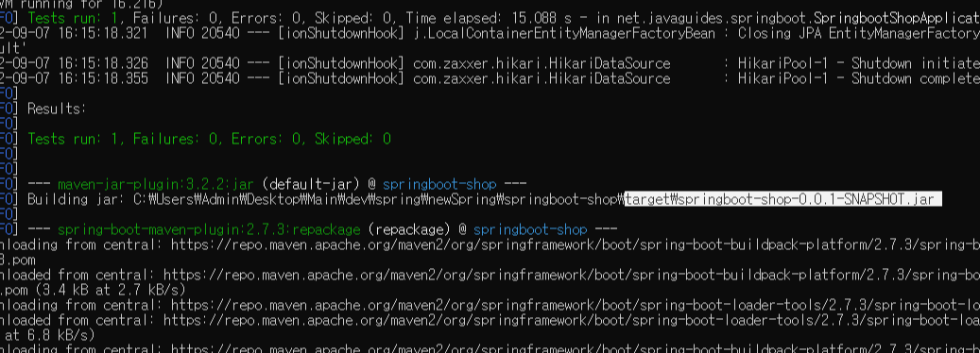Image resolution: width=980 pixels, height=353 pixels.
Task: Click 'HikariPool-1 - Shutdown complete' message
Action: (859, 78)
